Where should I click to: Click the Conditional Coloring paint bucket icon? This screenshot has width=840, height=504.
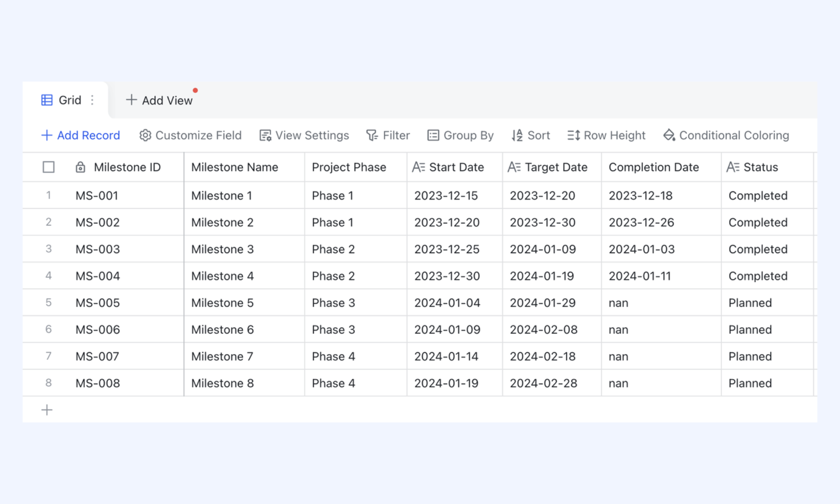[x=669, y=135]
